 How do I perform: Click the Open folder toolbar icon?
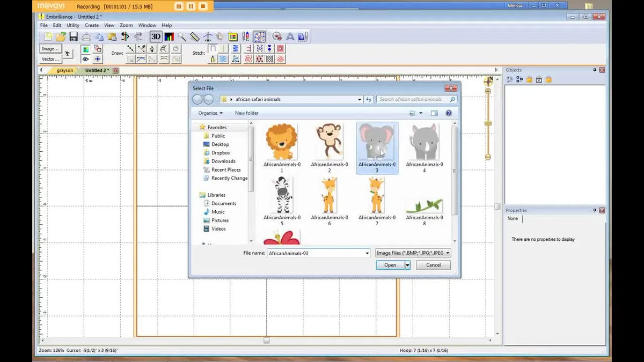point(61,36)
